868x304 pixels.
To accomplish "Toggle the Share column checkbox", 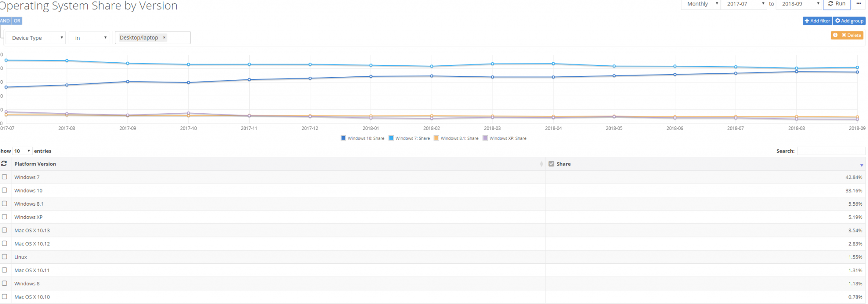I will click(x=551, y=164).
